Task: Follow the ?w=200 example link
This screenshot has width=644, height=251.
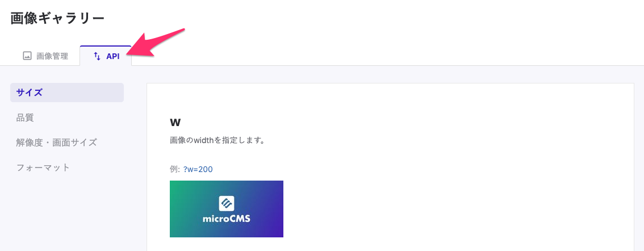Action: (198, 169)
